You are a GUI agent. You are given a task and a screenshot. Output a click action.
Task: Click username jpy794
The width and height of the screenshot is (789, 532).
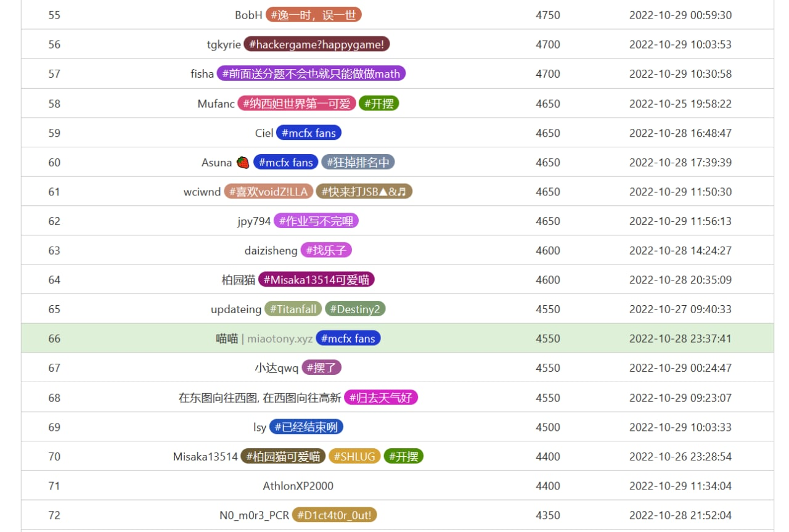(254, 221)
